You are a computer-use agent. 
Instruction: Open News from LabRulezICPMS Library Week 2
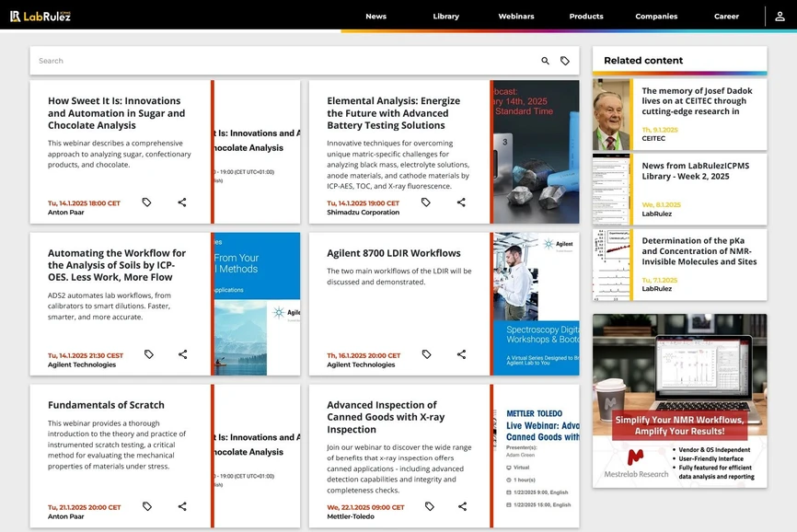coord(696,170)
